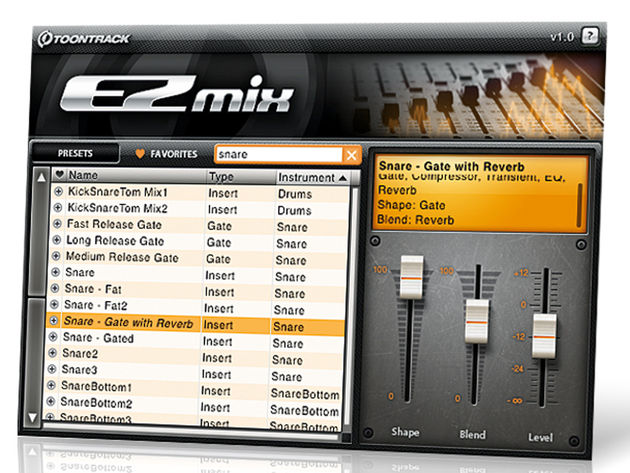Click the heart favorites column header
Image resolution: width=630 pixels, height=473 pixels.
59,174
